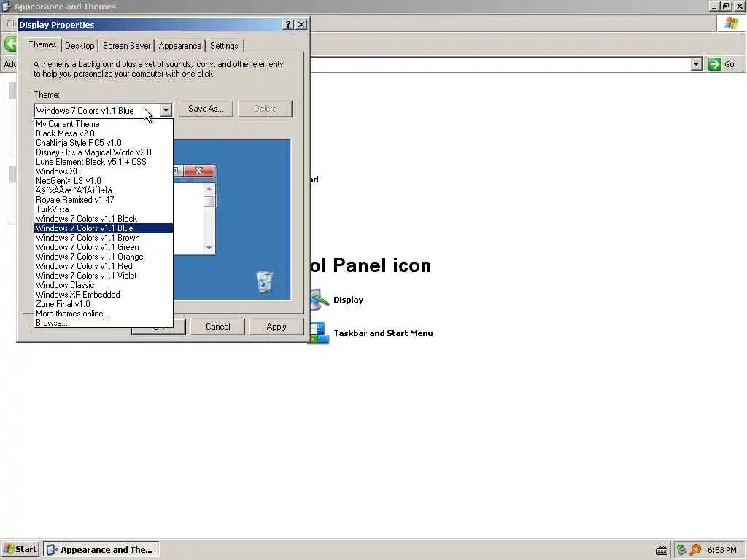This screenshot has height=560, width=747.
Task: Click the Display Properties help question-mark button
Action: click(x=287, y=25)
